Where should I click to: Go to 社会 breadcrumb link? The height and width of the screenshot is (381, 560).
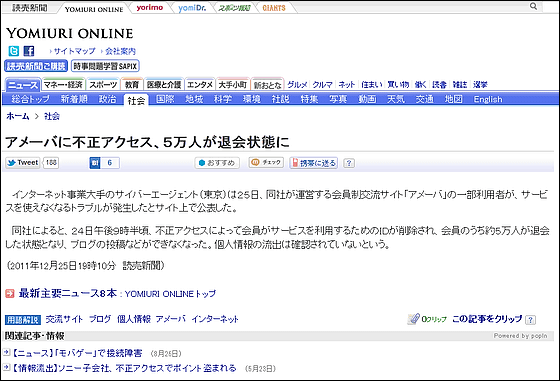tap(52, 116)
